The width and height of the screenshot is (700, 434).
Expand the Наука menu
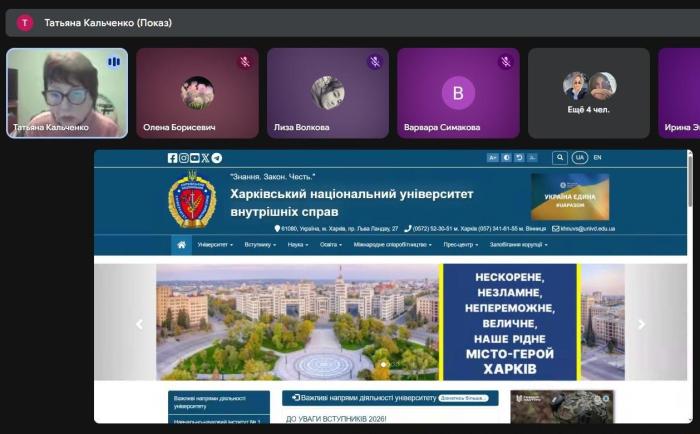298,245
